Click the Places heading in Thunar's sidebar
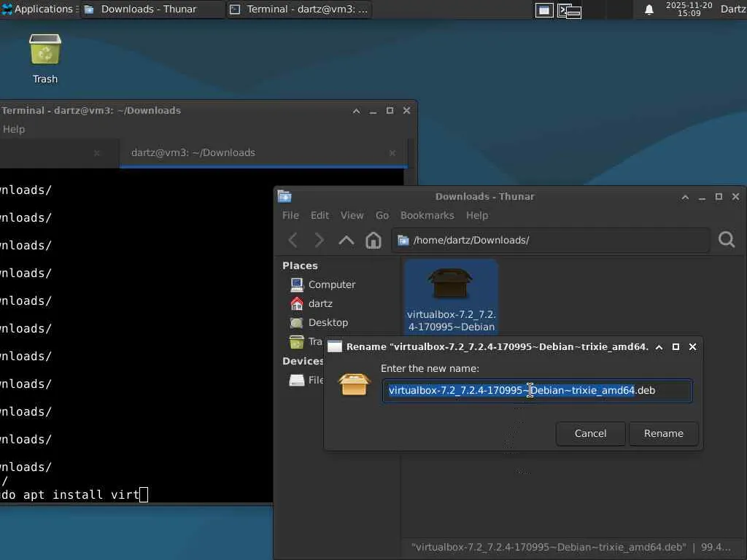Viewport: 747px width, 560px height. 300,265
